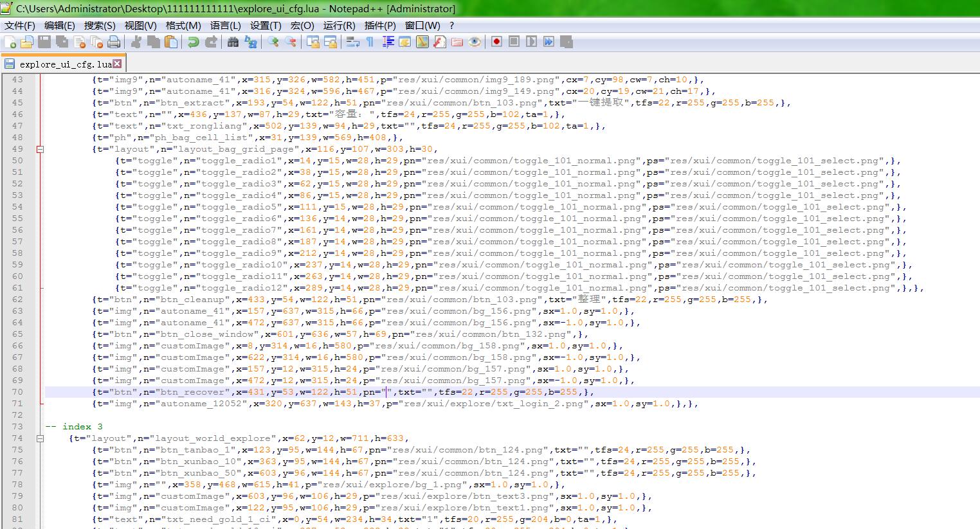Collapse the layout_bag_grid_page fold on line 49

tap(40, 149)
